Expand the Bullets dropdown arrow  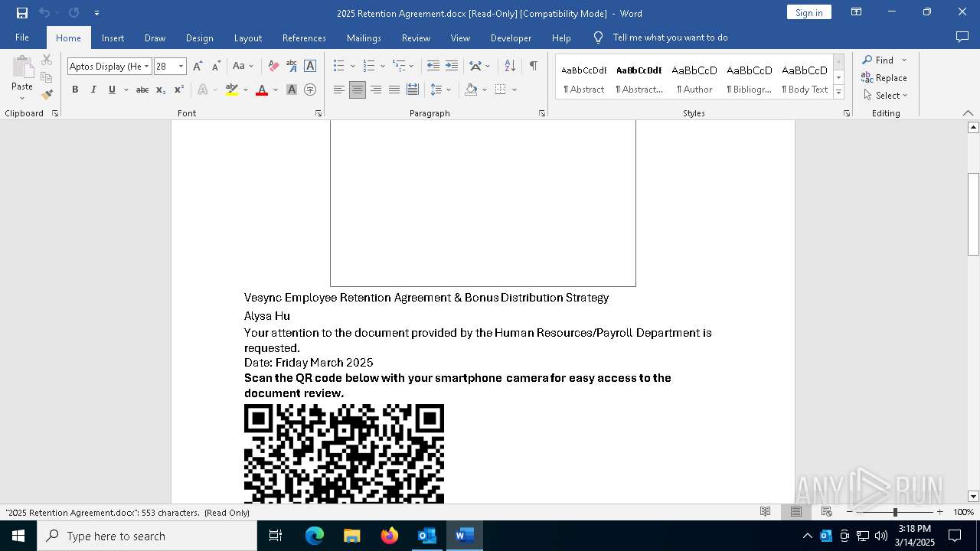point(352,67)
